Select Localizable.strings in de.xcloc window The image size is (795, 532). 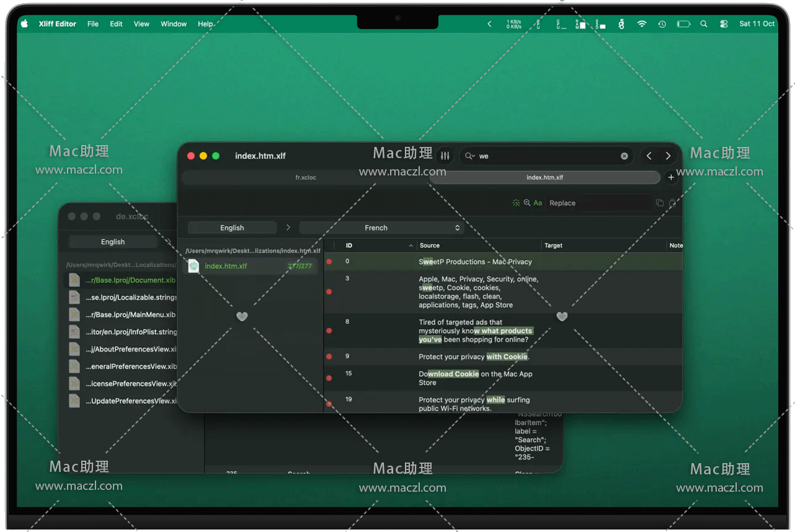(121, 298)
